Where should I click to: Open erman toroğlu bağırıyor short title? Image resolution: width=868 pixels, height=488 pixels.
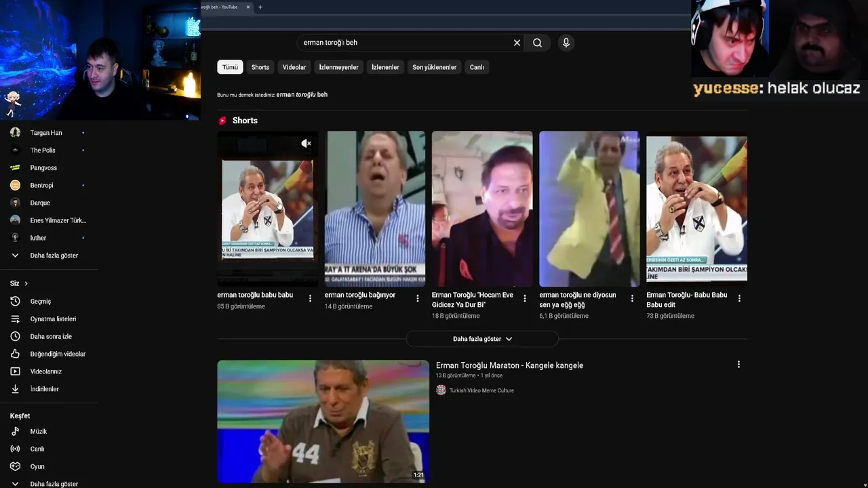[360, 296]
